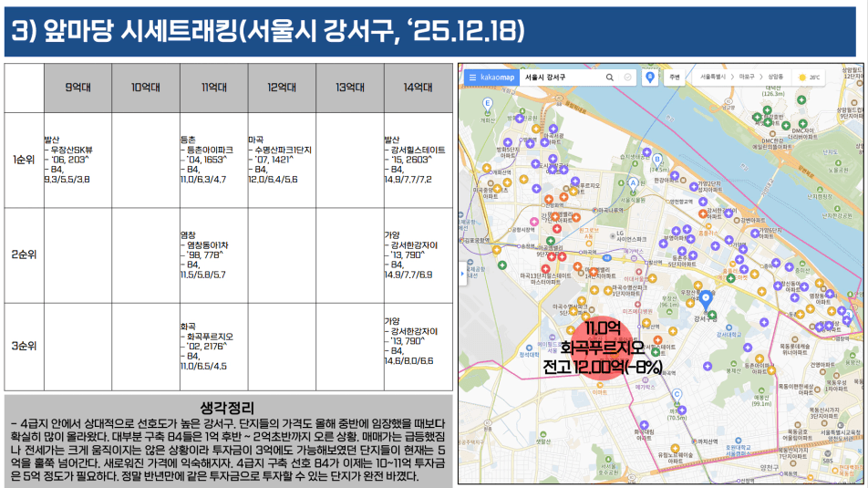The width and height of the screenshot is (868, 488).
Task: Click the sun weather icon
Action: tap(802, 78)
